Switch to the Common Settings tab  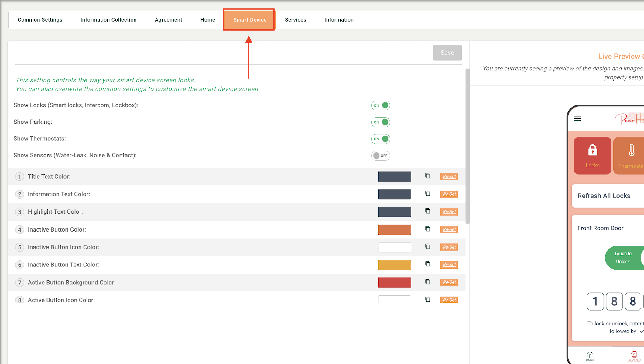pos(40,20)
